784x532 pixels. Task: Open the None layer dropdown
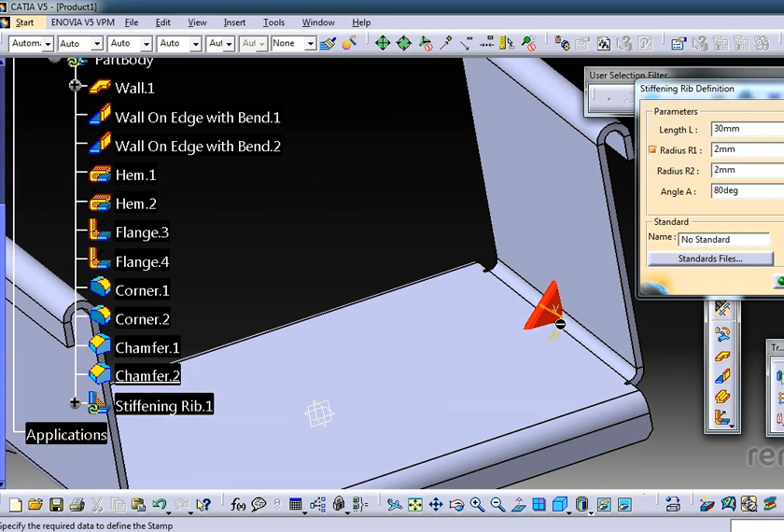click(x=311, y=44)
